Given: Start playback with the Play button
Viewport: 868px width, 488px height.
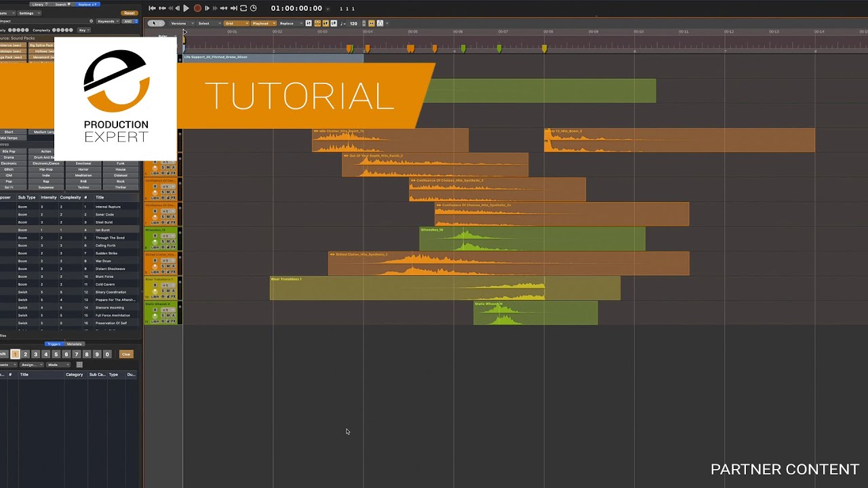Looking at the screenshot, I should pyautogui.click(x=186, y=8).
